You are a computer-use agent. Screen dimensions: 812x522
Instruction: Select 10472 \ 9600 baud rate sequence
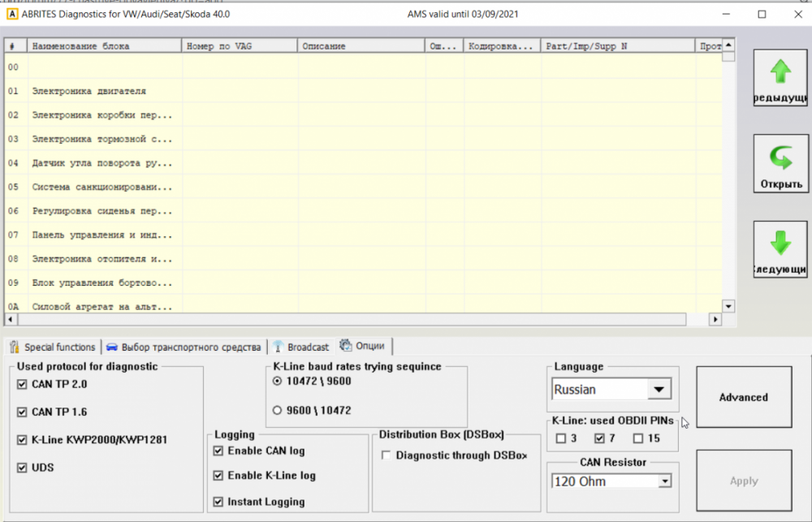tap(277, 381)
